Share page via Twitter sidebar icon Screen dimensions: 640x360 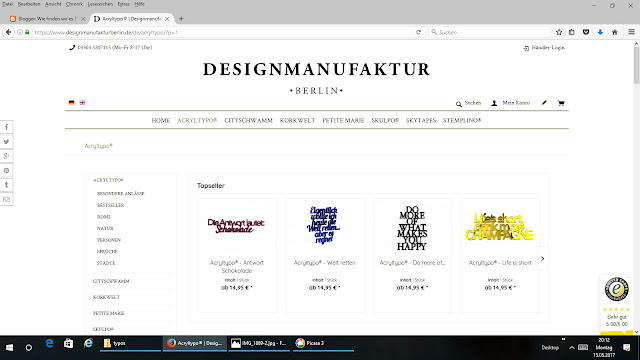[x=6, y=142]
